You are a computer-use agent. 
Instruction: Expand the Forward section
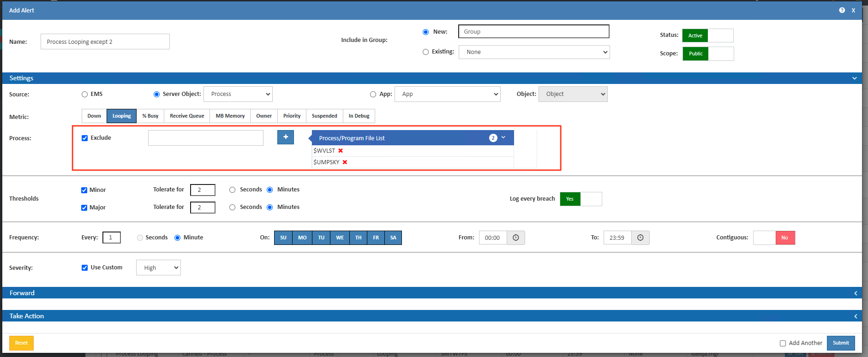[855, 293]
